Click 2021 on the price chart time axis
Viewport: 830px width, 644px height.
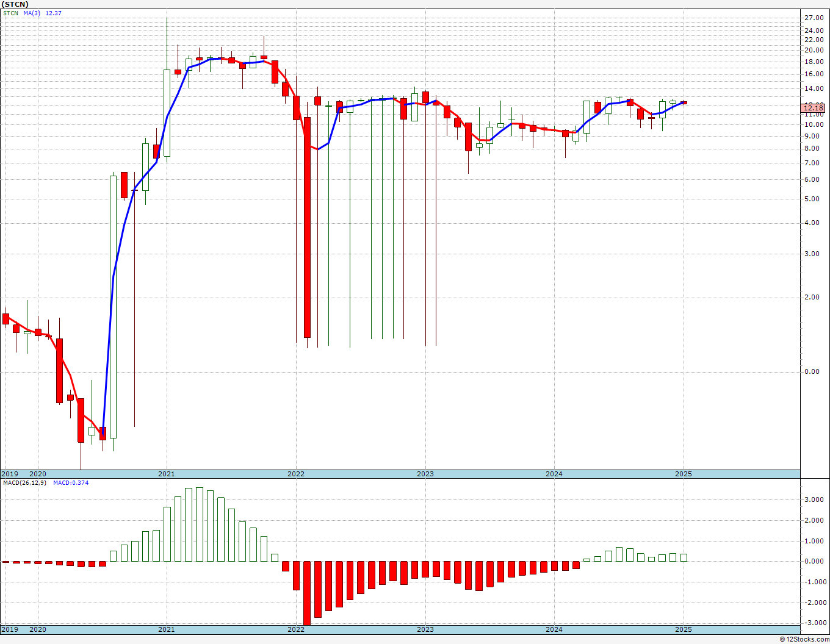click(x=167, y=474)
